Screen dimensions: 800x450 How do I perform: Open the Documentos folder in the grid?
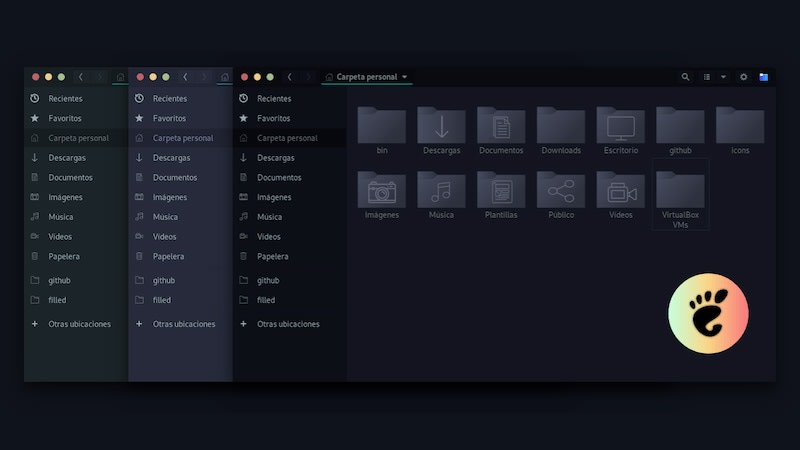tap(501, 127)
